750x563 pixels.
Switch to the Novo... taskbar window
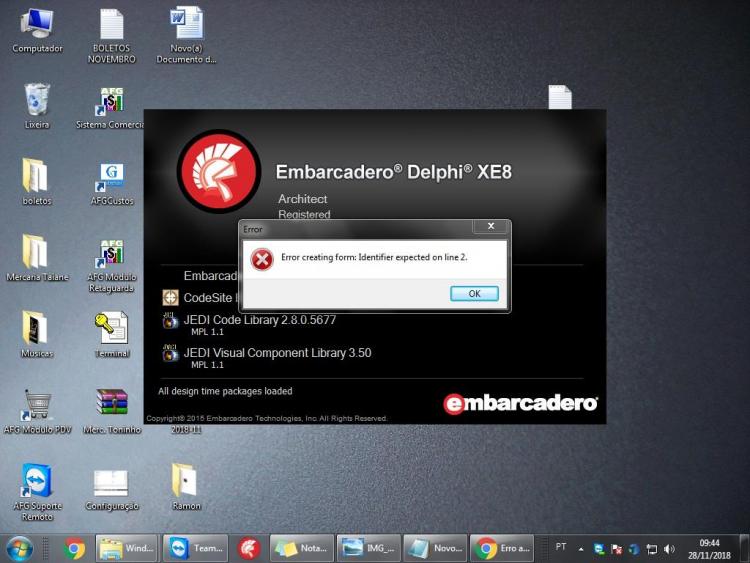coord(435,549)
